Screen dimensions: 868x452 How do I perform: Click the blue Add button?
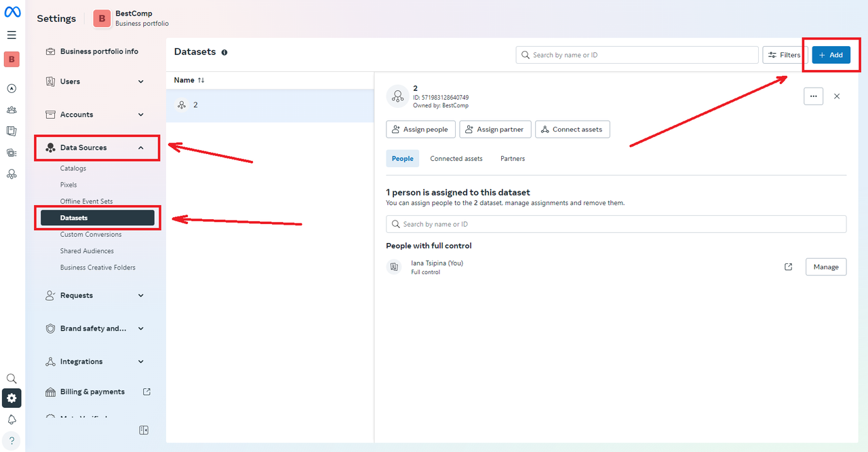click(x=831, y=55)
